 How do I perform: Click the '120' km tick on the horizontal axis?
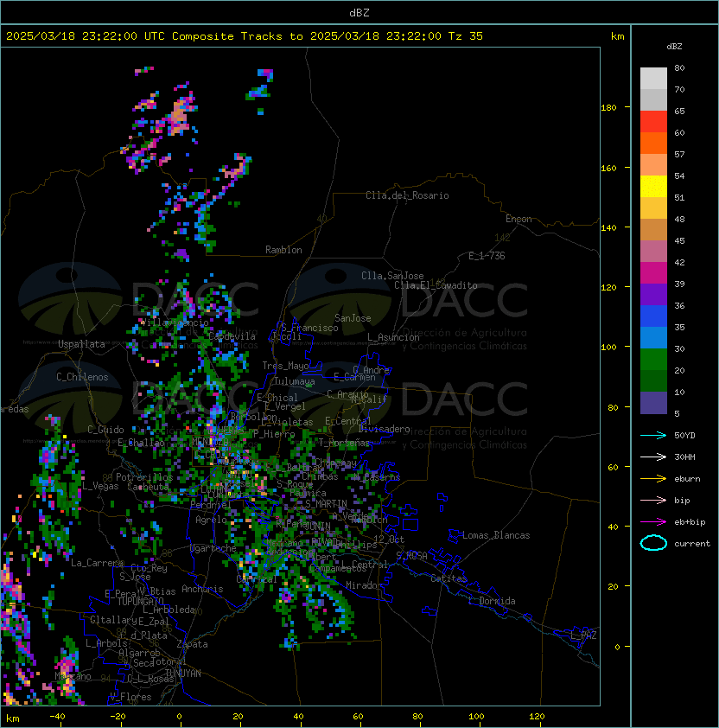(x=536, y=717)
